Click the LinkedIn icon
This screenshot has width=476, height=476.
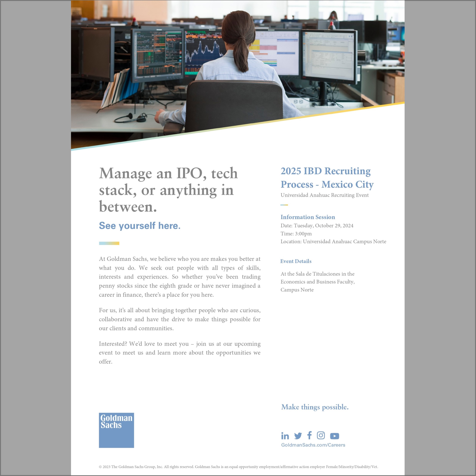pyautogui.click(x=285, y=436)
